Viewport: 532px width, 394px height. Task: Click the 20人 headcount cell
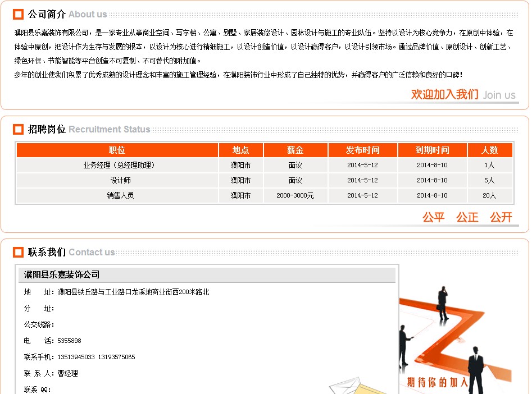point(489,195)
